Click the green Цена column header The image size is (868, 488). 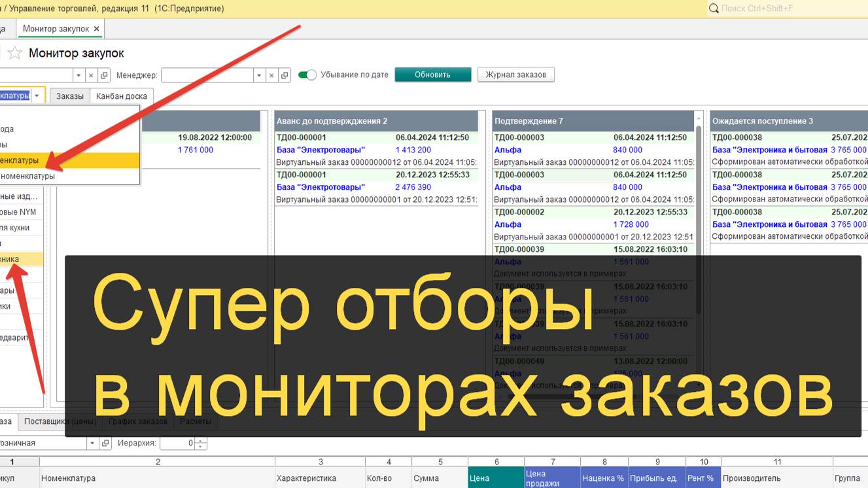496,478
